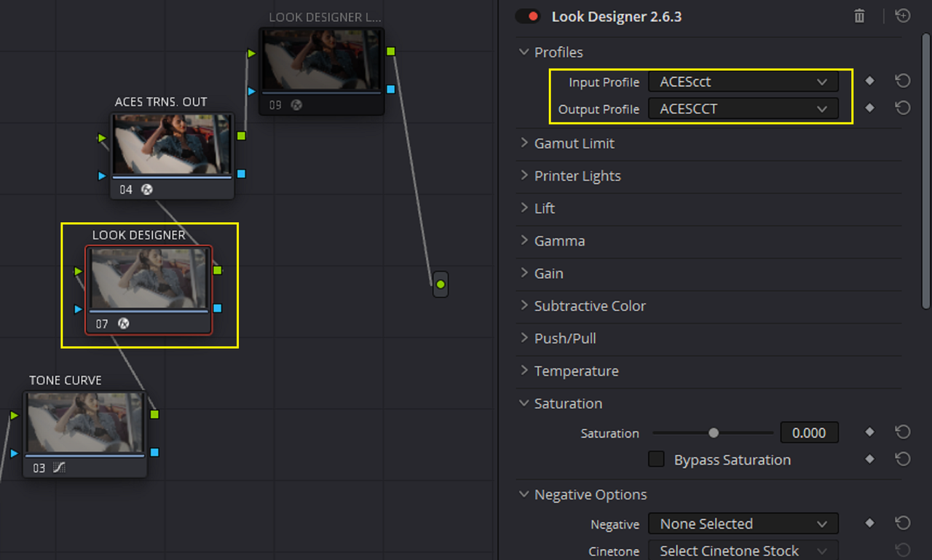The height and width of the screenshot is (560, 932).
Task: Expand the Push/Pull section
Action: [x=524, y=338]
